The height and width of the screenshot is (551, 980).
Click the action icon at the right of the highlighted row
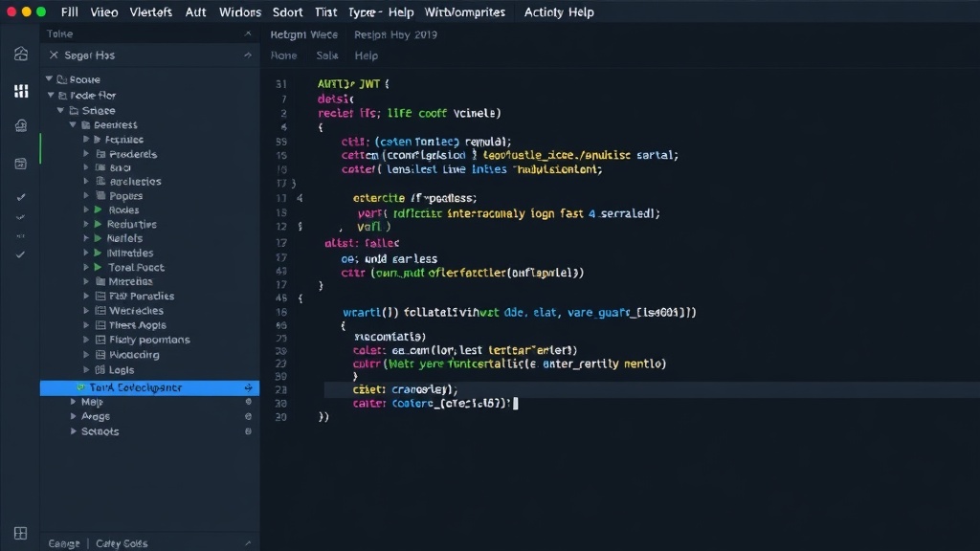[x=248, y=388]
